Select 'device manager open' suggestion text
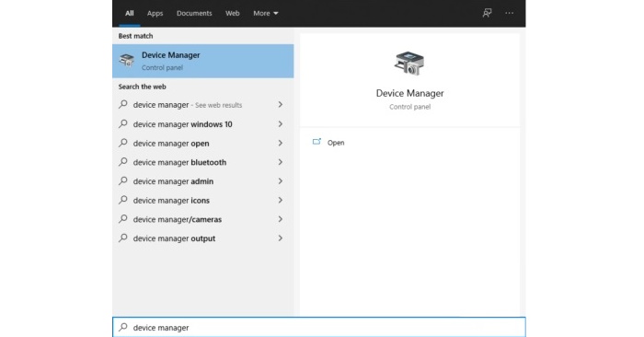Screen dimensions: 644x337 171,144
